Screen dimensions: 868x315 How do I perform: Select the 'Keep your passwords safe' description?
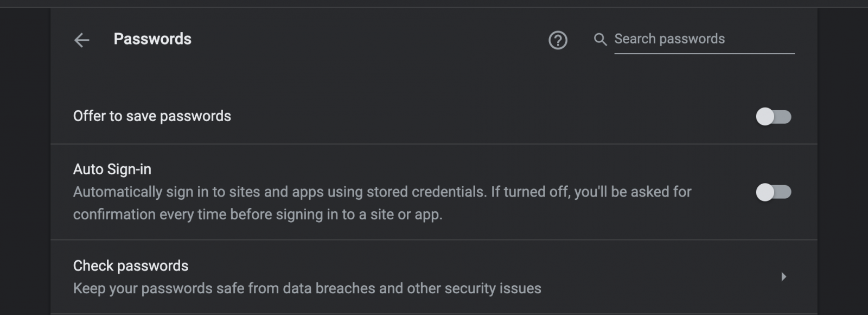pos(307,288)
